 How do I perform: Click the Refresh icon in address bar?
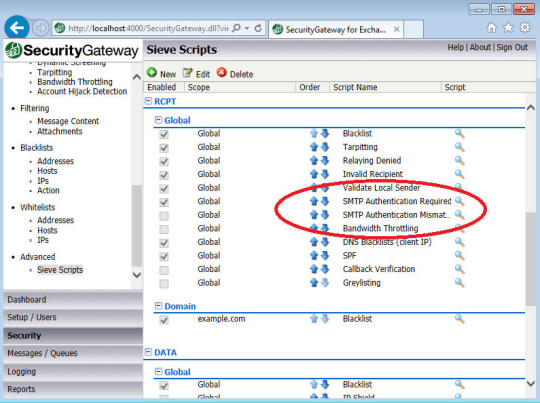coord(258,28)
